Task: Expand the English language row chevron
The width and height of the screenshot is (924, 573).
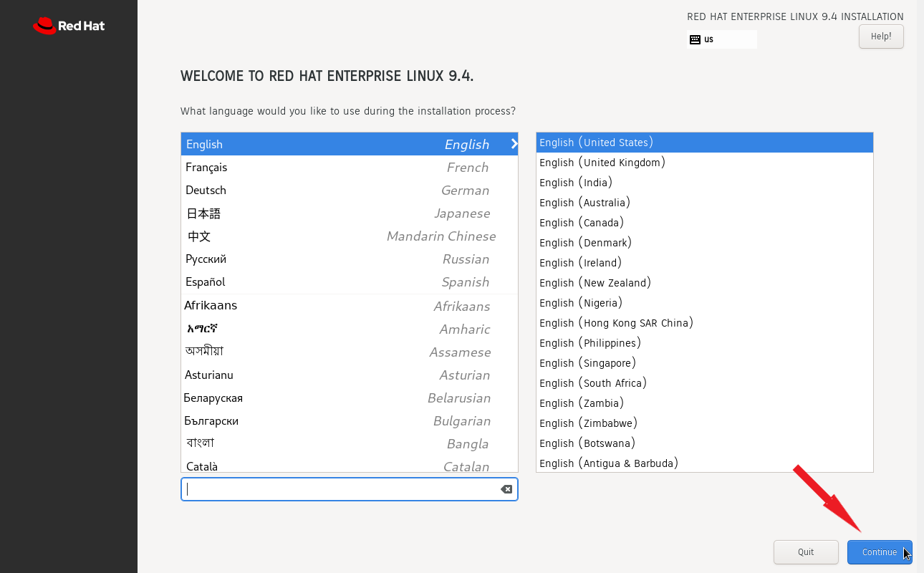Action: pyautogui.click(x=513, y=144)
